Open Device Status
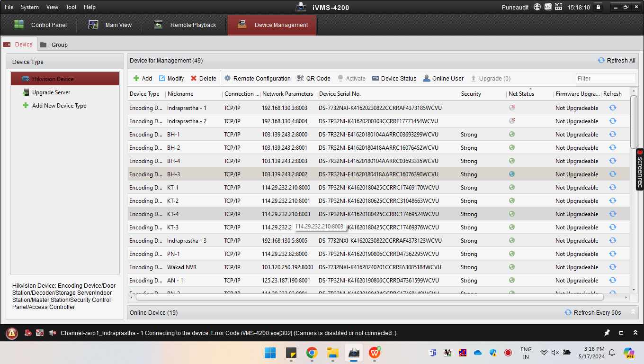 pos(394,79)
